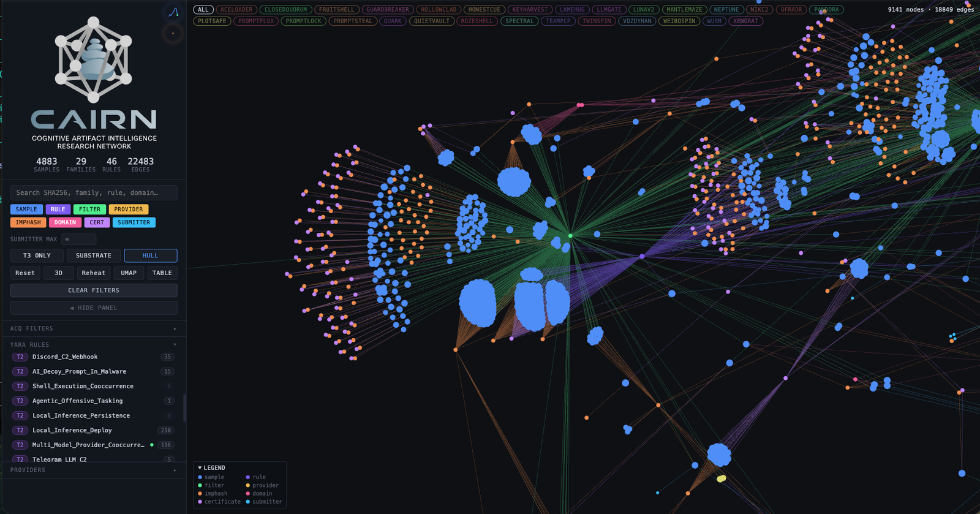
Task: Toggle the SUBMITTER node type chip
Action: point(134,222)
